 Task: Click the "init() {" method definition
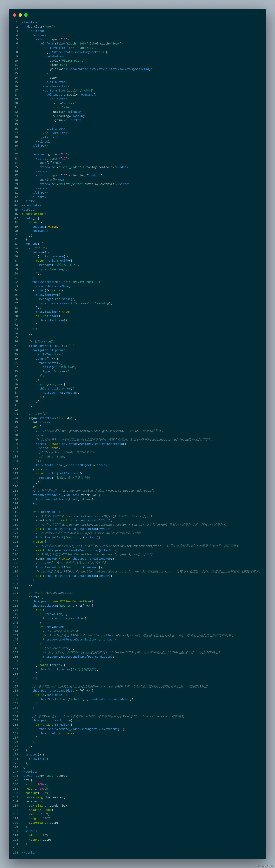click(36, 597)
